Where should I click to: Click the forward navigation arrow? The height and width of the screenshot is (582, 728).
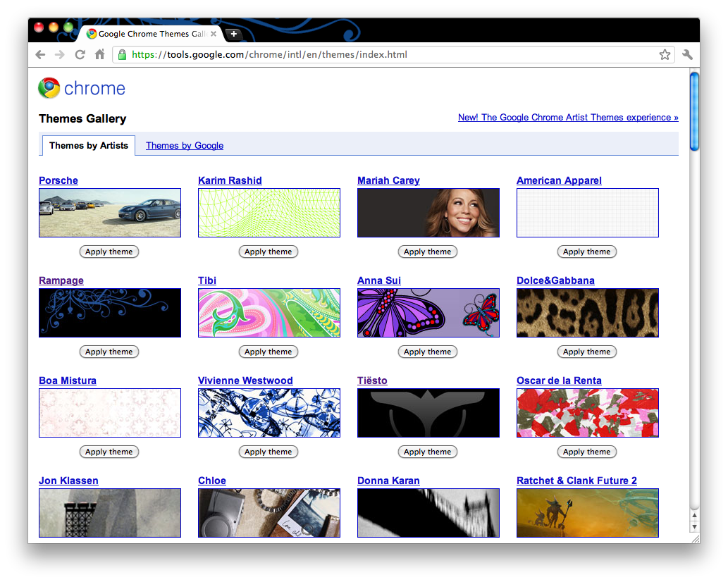(60, 54)
